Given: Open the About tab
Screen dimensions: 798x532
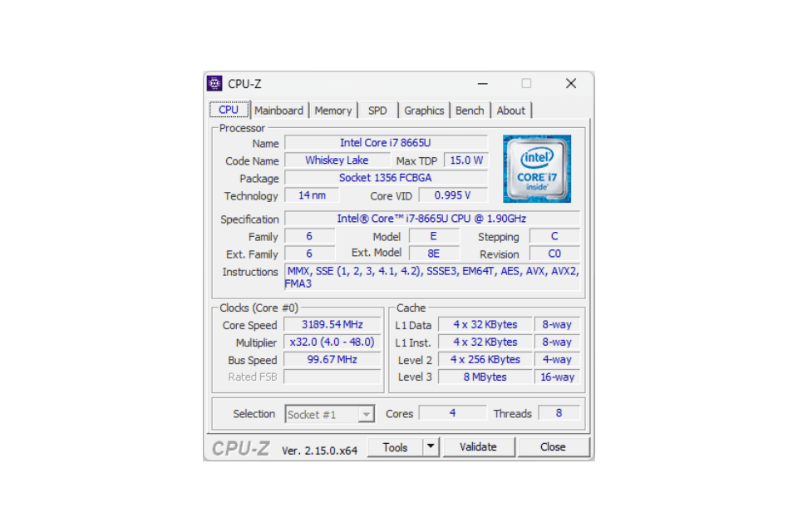Looking at the screenshot, I should coord(510,111).
